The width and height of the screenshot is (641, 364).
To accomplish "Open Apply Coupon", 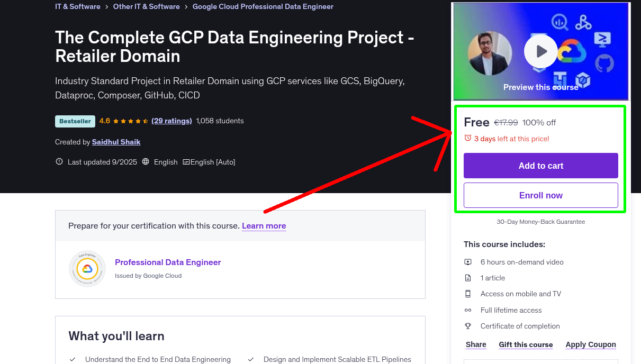I will click(591, 344).
